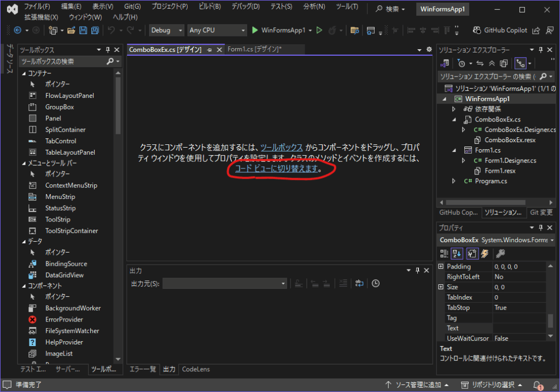The image size is (560, 392).
Task: Open the Debug configuration dropdown
Action: (166, 30)
